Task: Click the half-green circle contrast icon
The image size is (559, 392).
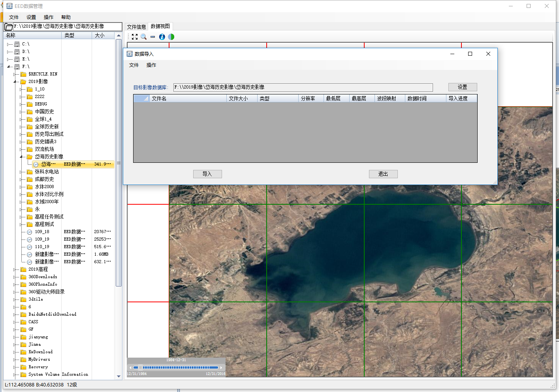Action: click(x=171, y=37)
